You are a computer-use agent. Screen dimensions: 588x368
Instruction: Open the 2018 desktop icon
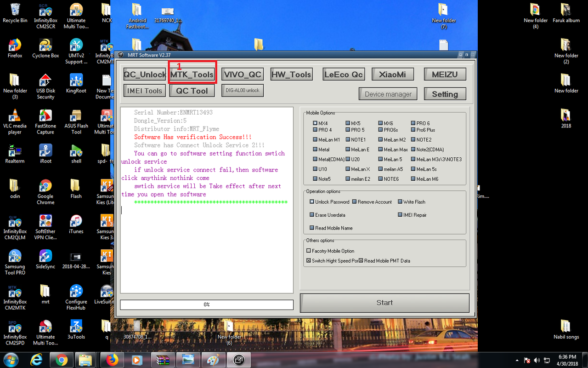coord(566,118)
